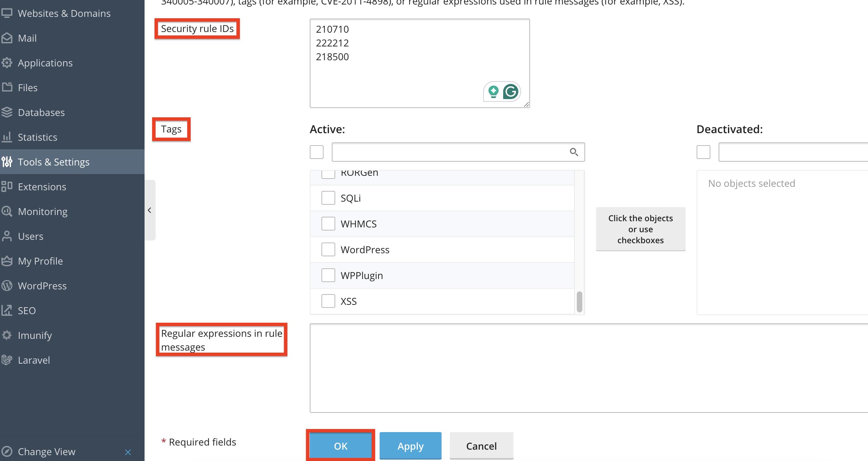Open the Laravel section
The image size is (868, 461).
34,360
